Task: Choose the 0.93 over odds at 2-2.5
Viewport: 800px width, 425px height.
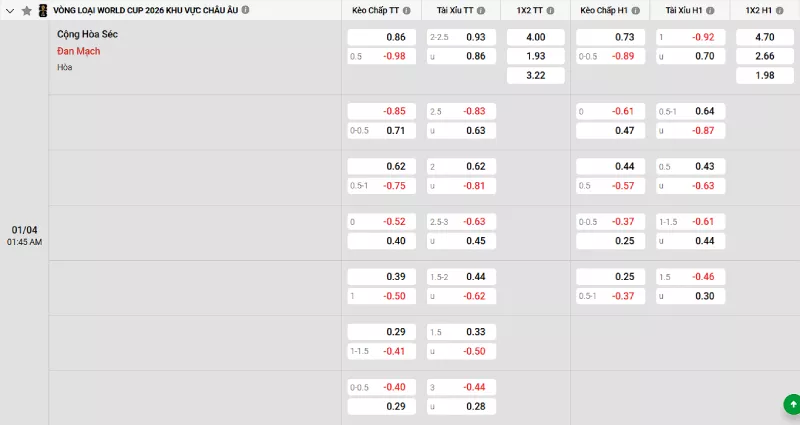Action: point(461,37)
